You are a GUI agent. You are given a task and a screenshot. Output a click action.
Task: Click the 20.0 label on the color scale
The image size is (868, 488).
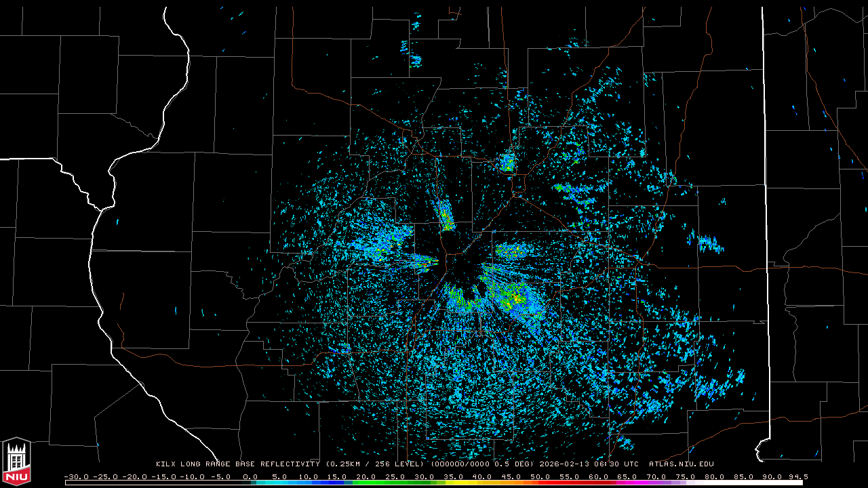click(366, 476)
